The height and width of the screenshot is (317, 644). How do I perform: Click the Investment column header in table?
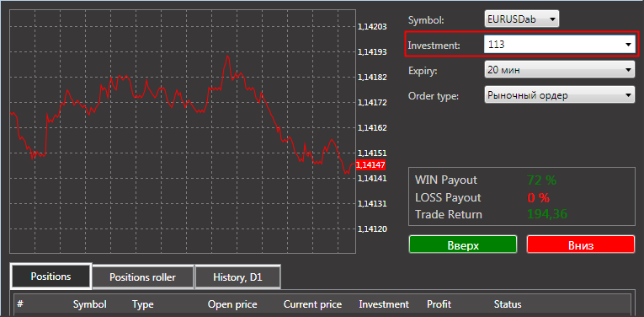(x=384, y=304)
